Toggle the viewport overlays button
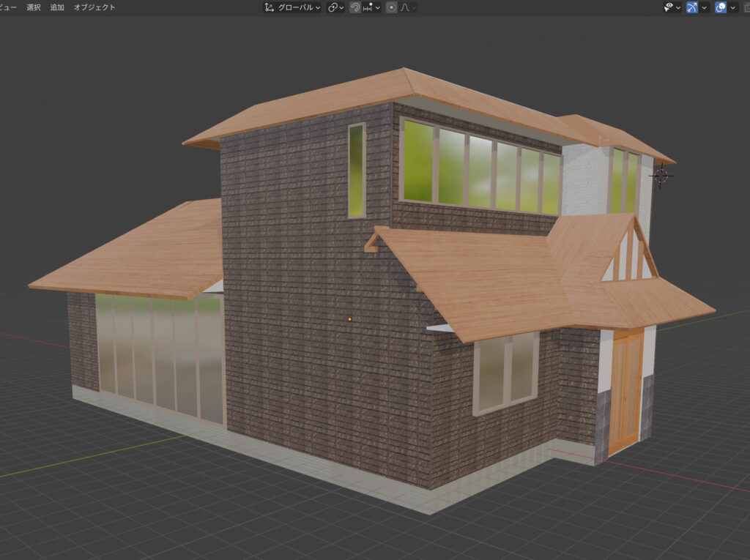Viewport: 750px width, 560px height. pyautogui.click(x=721, y=7)
